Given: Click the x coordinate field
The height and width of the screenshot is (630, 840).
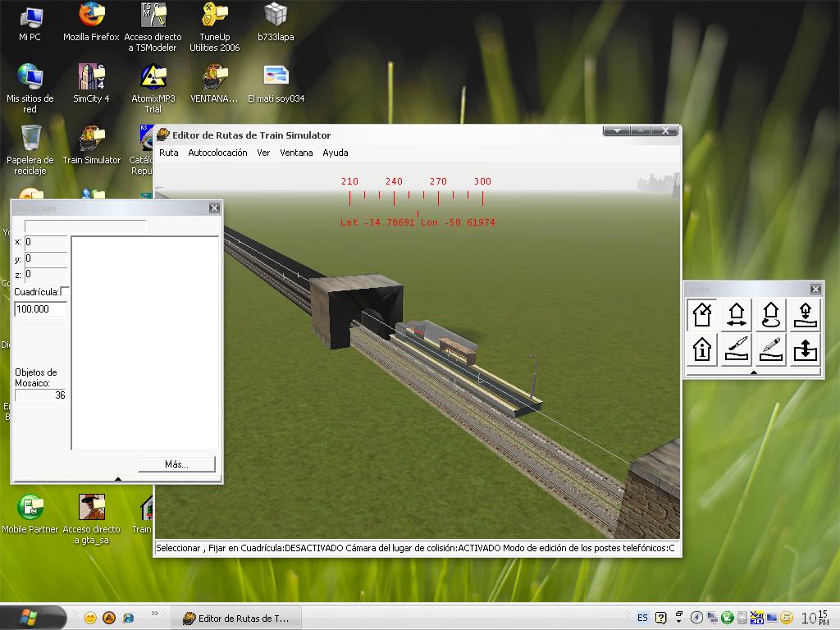Looking at the screenshot, I should click(45, 242).
